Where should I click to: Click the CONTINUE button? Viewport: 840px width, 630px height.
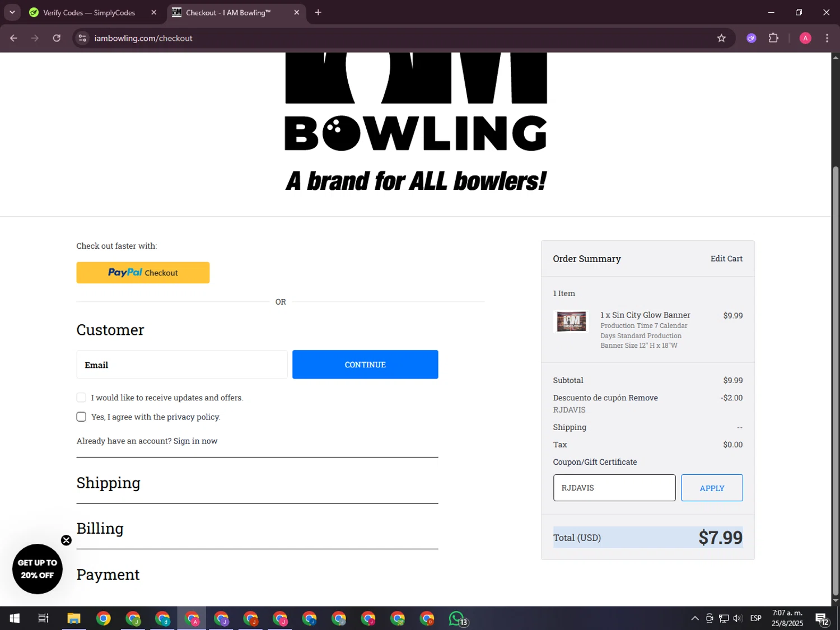coord(365,365)
